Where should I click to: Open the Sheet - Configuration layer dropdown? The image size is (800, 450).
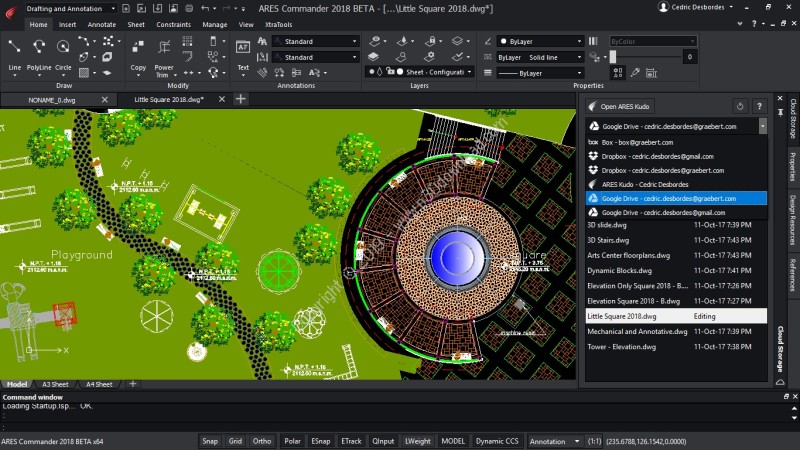pos(419,72)
